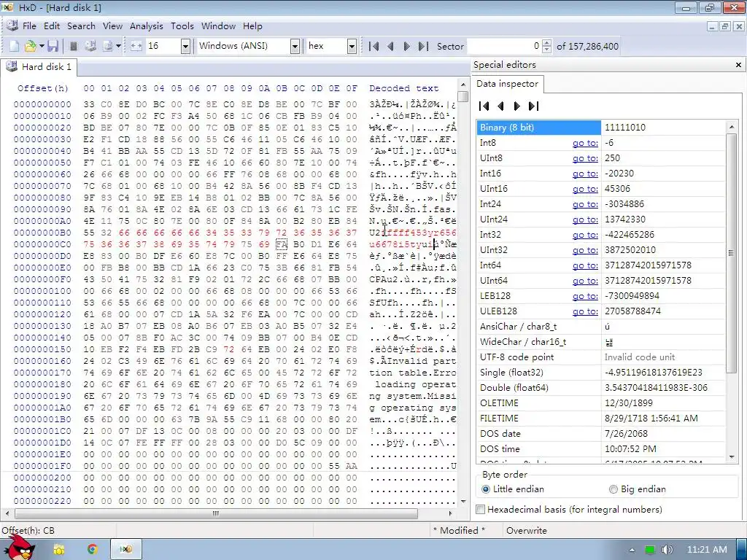This screenshot has height=560, width=747.
Task: Click the volume speaker tray icon
Action: tap(667, 550)
